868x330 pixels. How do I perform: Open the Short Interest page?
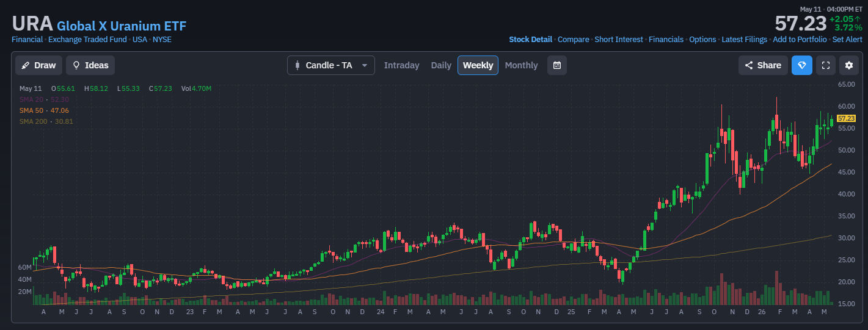tap(619, 40)
